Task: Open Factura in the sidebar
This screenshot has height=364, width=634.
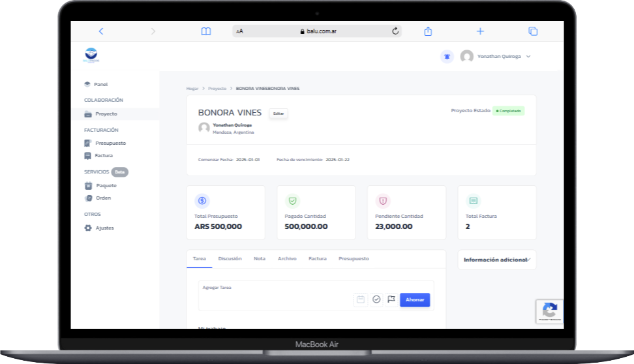Action: (103, 155)
